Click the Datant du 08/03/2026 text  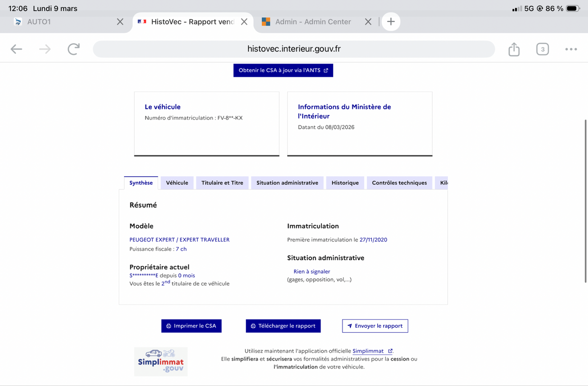(x=326, y=127)
